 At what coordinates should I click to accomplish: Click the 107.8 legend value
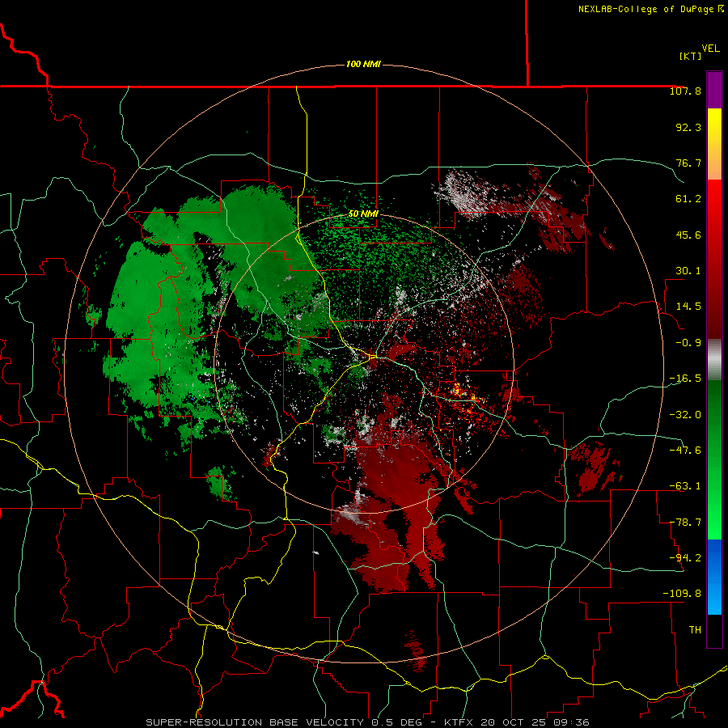[x=685, y=91]
